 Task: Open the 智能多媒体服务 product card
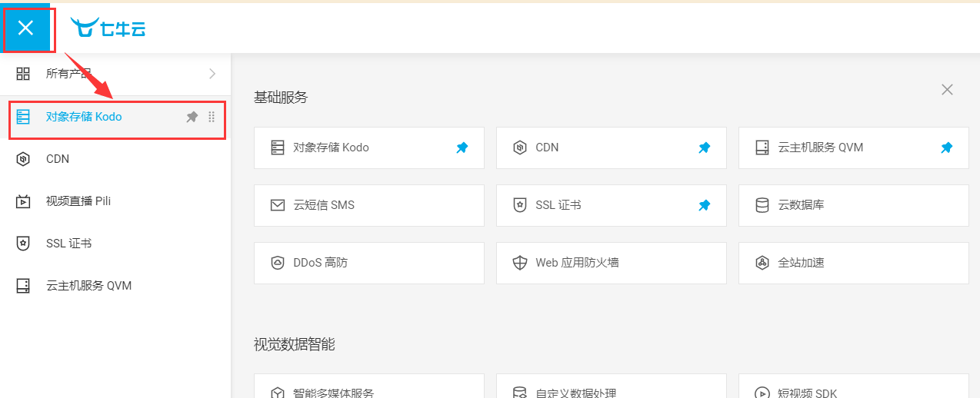[x=369, y=386]
